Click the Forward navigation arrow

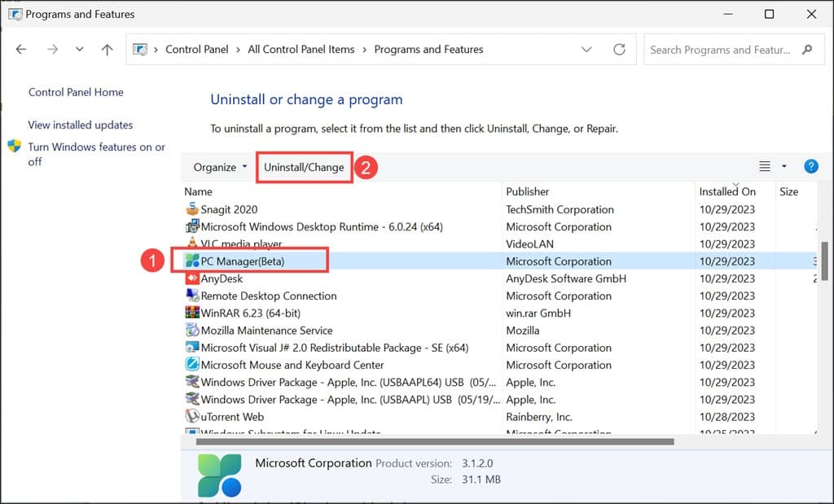point(52,50)
